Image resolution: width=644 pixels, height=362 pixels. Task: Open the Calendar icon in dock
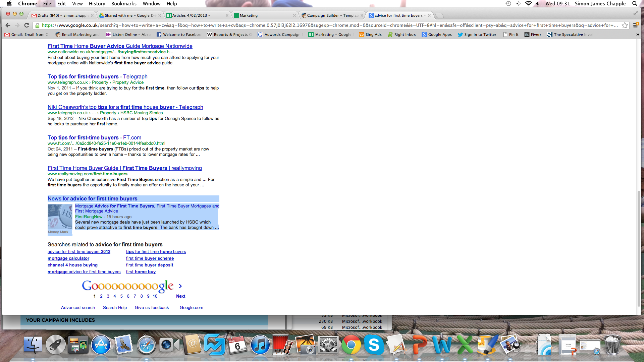click(x=237, y=345)
